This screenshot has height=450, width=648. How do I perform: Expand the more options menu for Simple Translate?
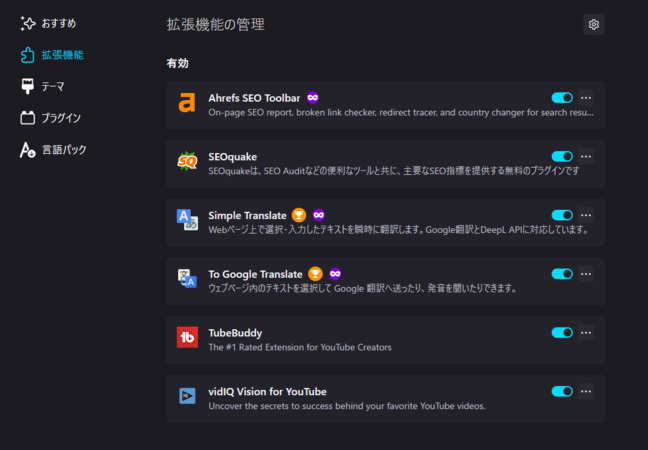[586, 215]
